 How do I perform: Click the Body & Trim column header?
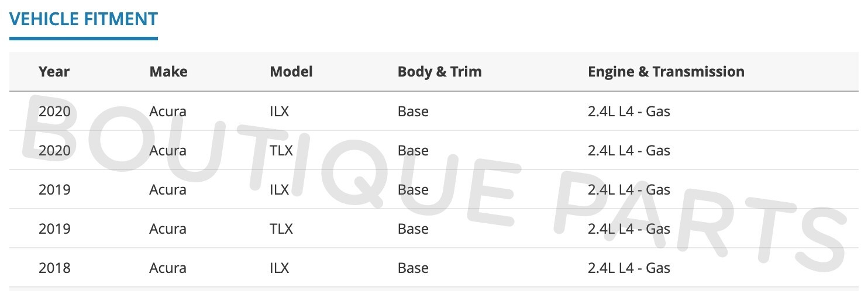(439, 72)
